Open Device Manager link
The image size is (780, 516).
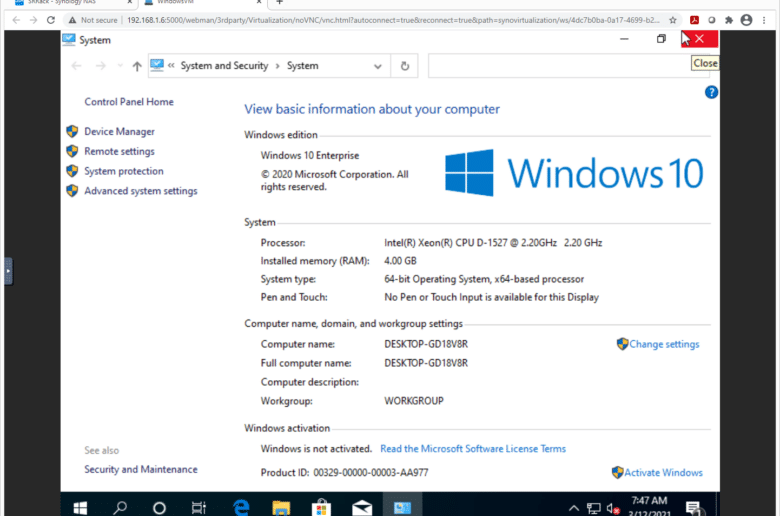119,131
